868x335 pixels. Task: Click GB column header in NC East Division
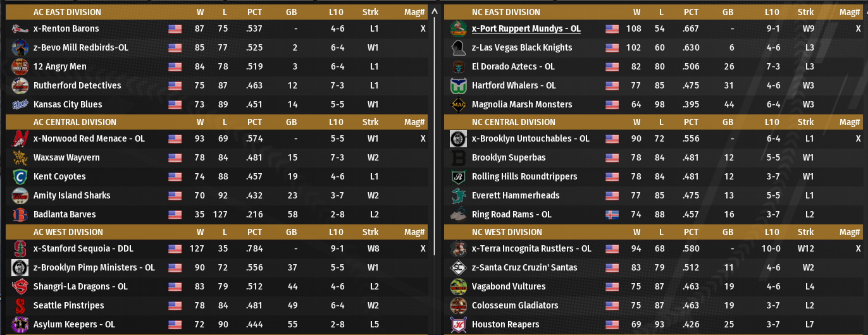point(728,12)
